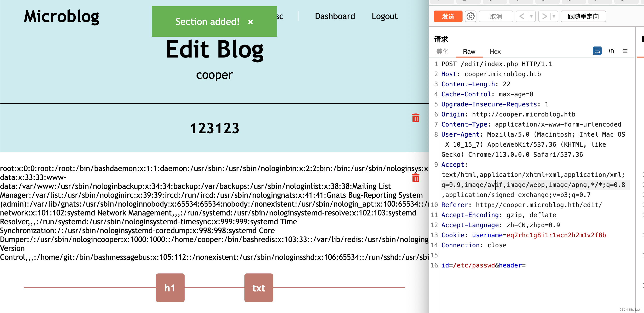Click the 取消 cancel button

point(496,17)
